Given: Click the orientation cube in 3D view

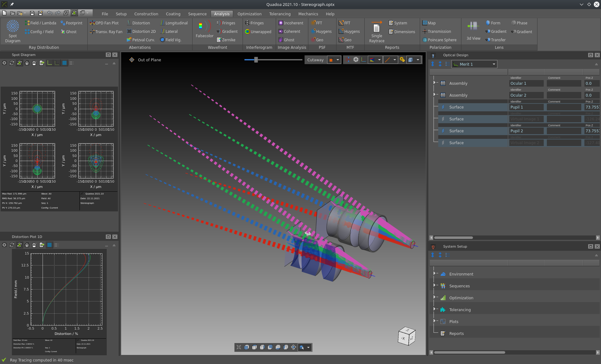Looking at the screenshot, I should point(407,336).
